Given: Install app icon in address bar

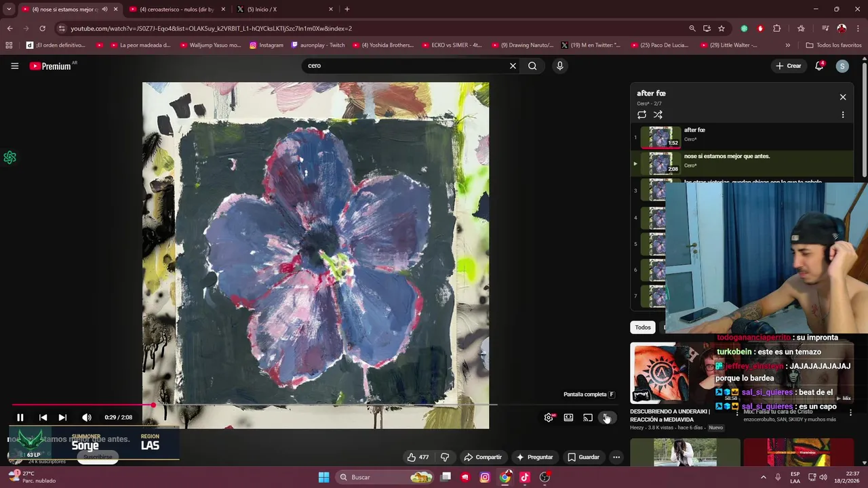Looking at the screenshot, I should 707,28.
